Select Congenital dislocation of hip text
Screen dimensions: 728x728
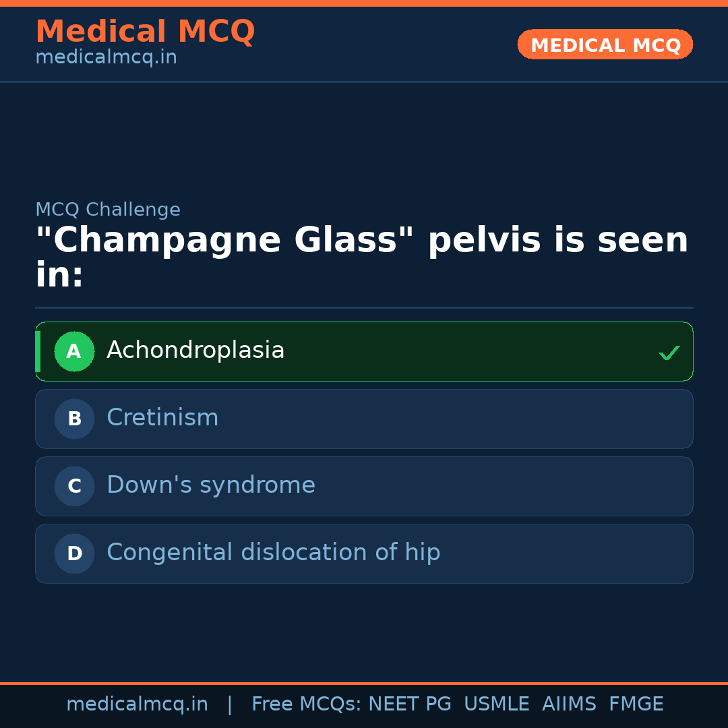coord(273,553)
